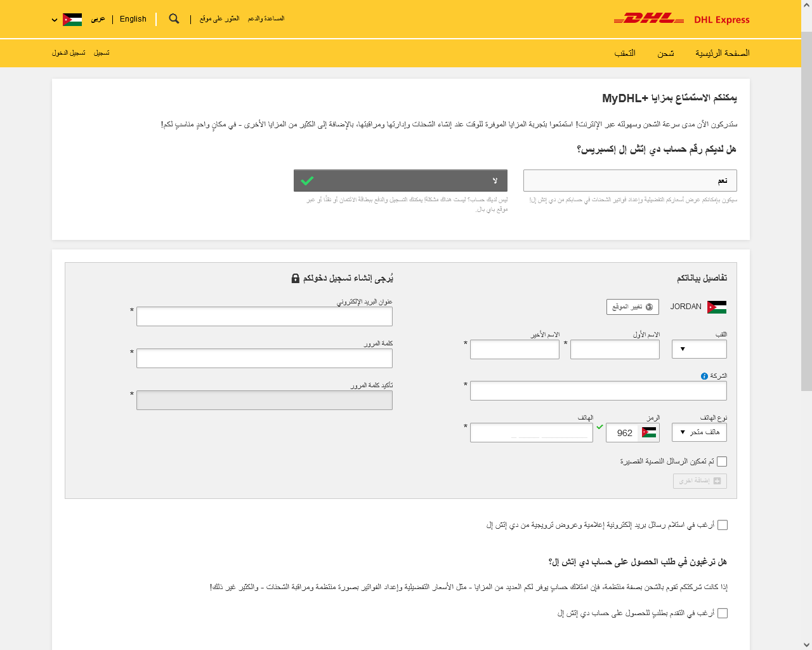Check the apply for DHL account checkbox
Screen dimensions: 812x650
[x=723, y=613]
